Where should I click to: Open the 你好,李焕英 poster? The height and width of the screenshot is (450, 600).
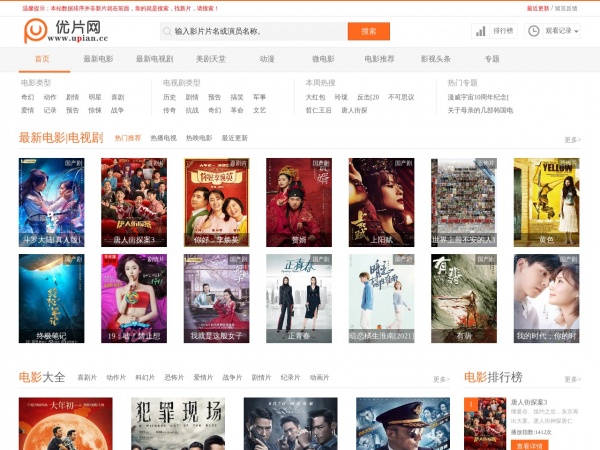(217, 202)
